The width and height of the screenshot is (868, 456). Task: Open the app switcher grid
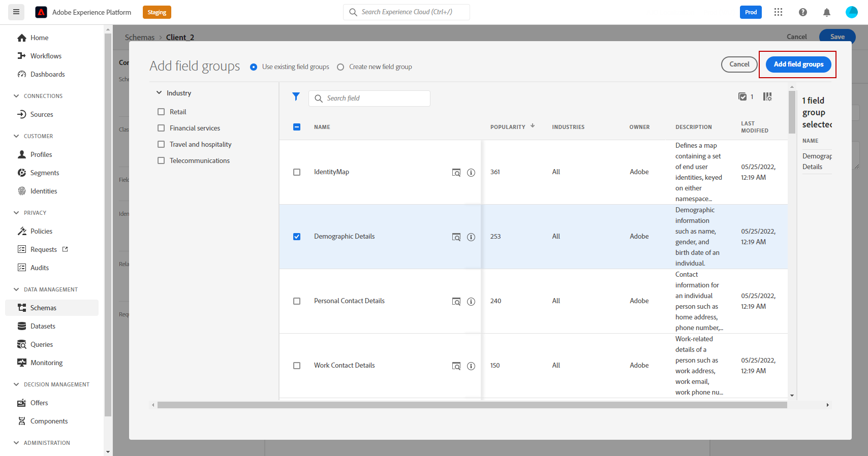click(778, 12)
